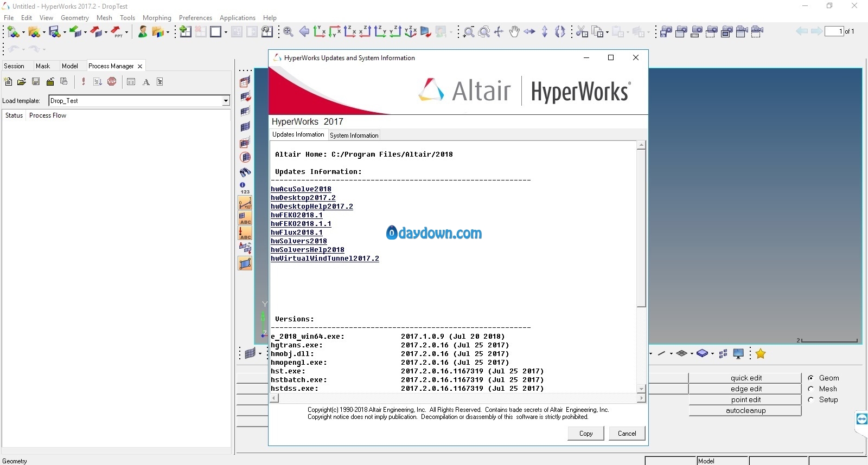Screen dimensions: 868x465
Task: Open the hwFlux2018.1 update link
Action: [x=297, y=232]
